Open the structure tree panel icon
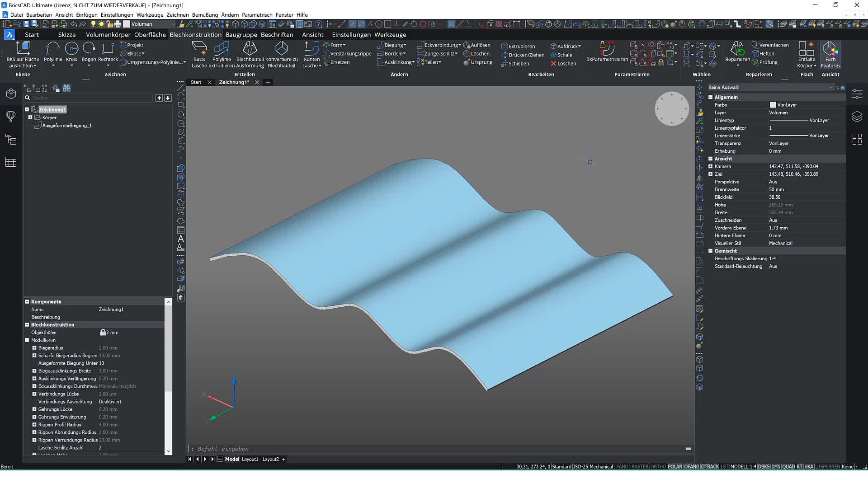868x488 pixels. [11, 139]
